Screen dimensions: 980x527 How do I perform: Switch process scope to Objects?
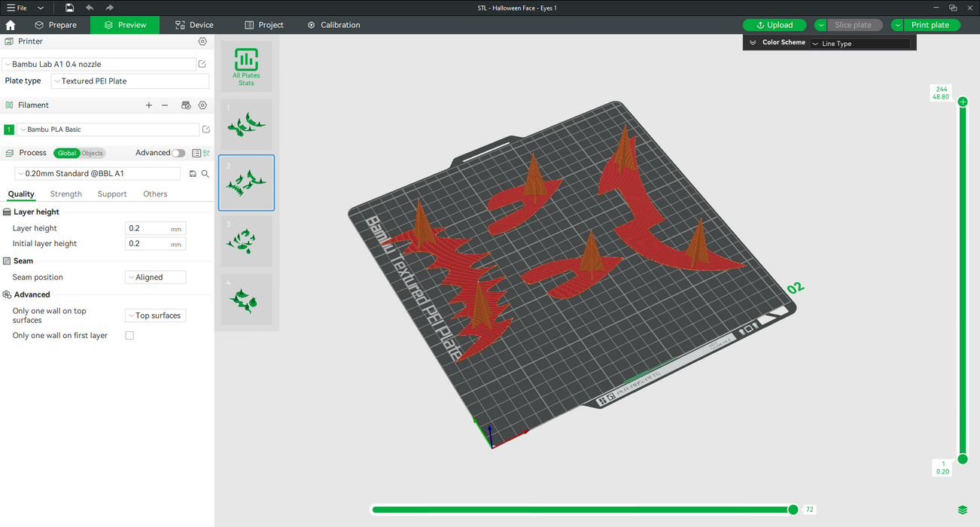coord(93,153)
